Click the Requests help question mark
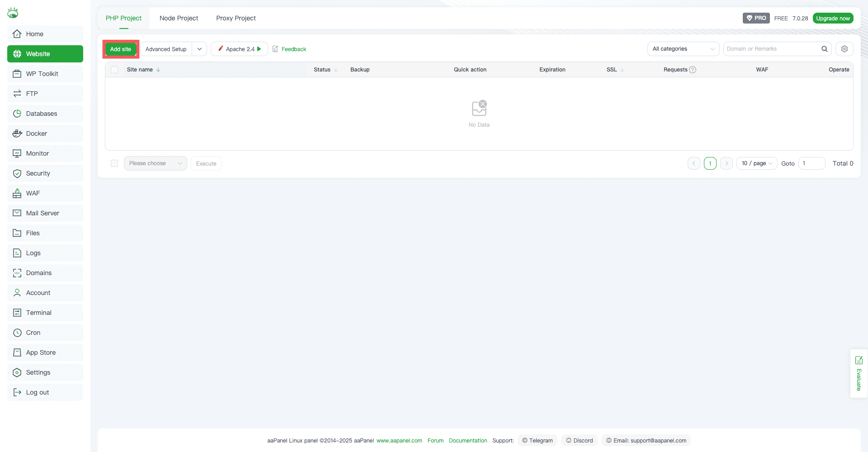The height and width of the screenshot is (452, 868). point(693,70)
